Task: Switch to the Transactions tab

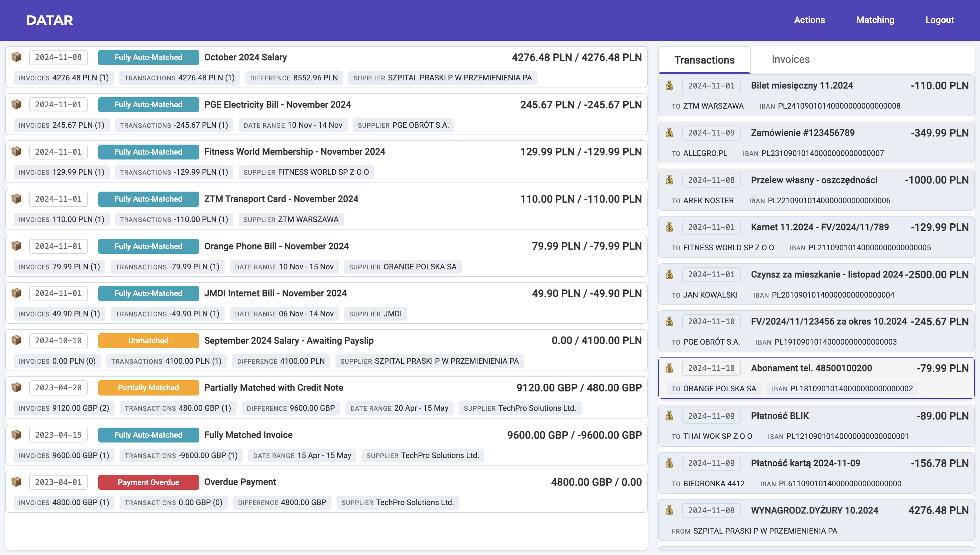Action: pyautogui.click(x=704, y=60)
